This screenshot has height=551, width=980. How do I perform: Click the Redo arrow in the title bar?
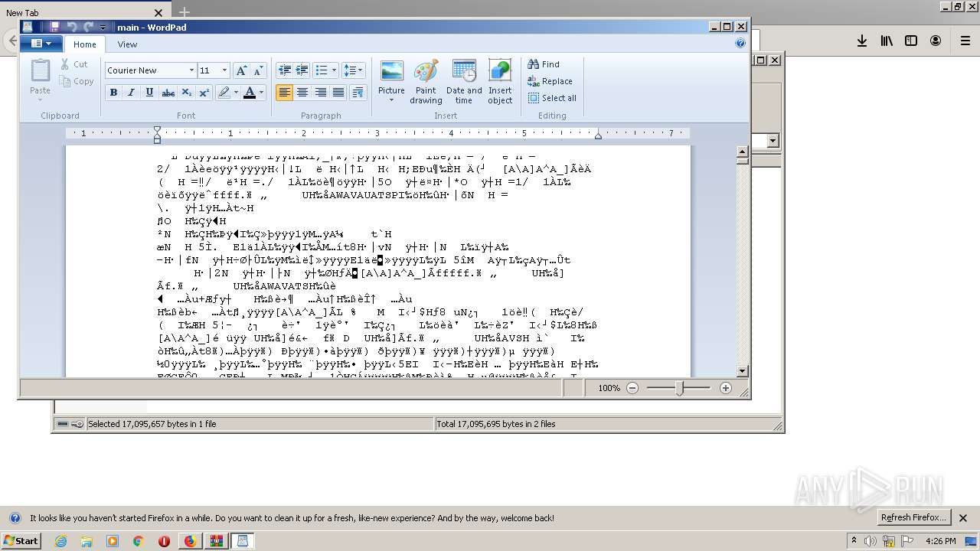tap(88, 27)
